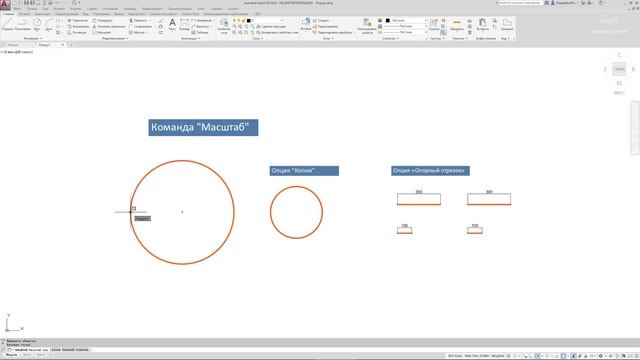Viewport: 640px width, 360px height.
Task: Switch to the Вставка ribbon tab
Action: [24, 14]
